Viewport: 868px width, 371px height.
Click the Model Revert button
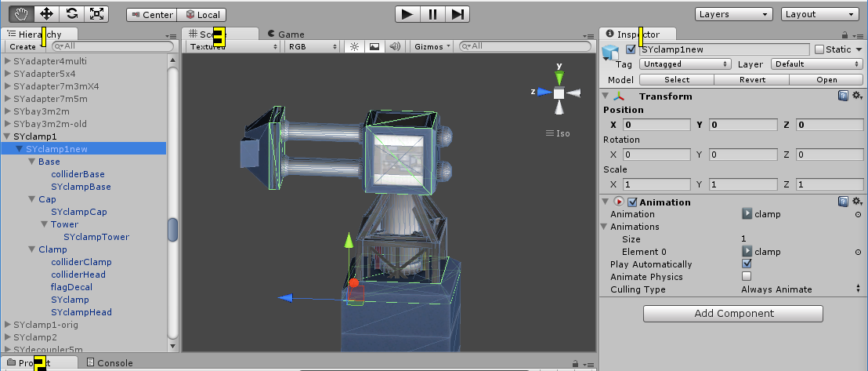pos(752,80)
